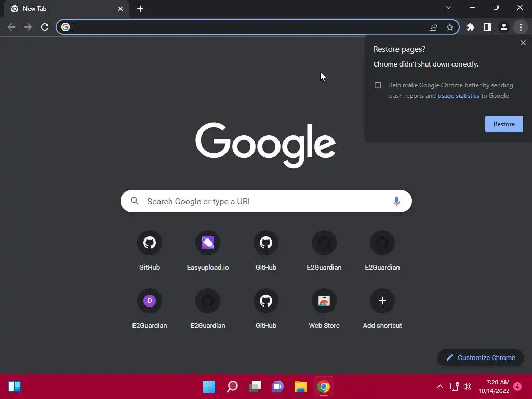Click Search Google or type a URL box
Screen dimensions: 532x399
pyautogui.click(x=266, y=201)
